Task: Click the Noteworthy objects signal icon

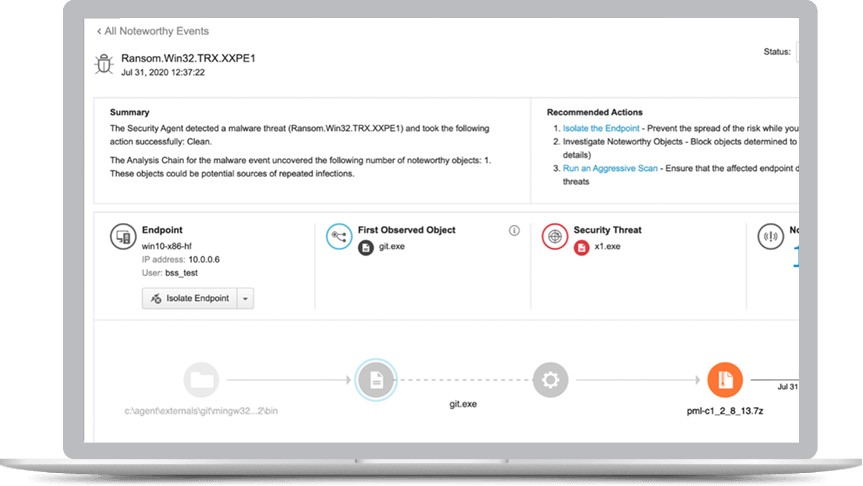Action: [x=772, y=237]
